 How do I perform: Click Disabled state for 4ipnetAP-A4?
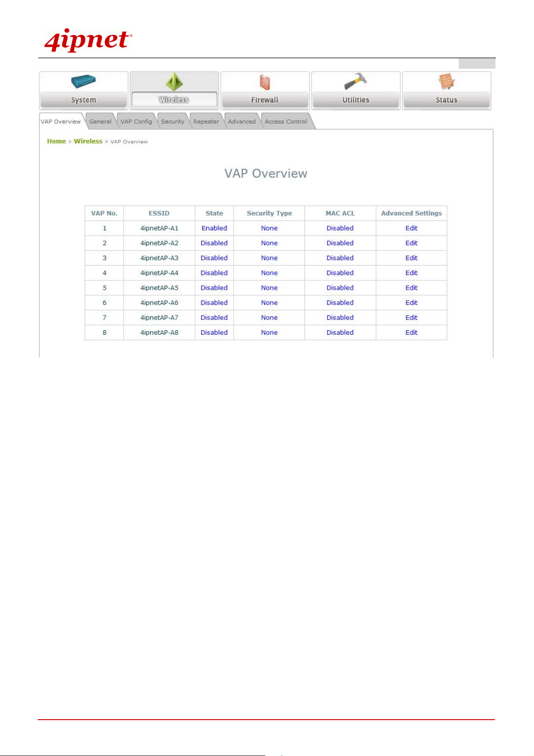tap(214, 273)
